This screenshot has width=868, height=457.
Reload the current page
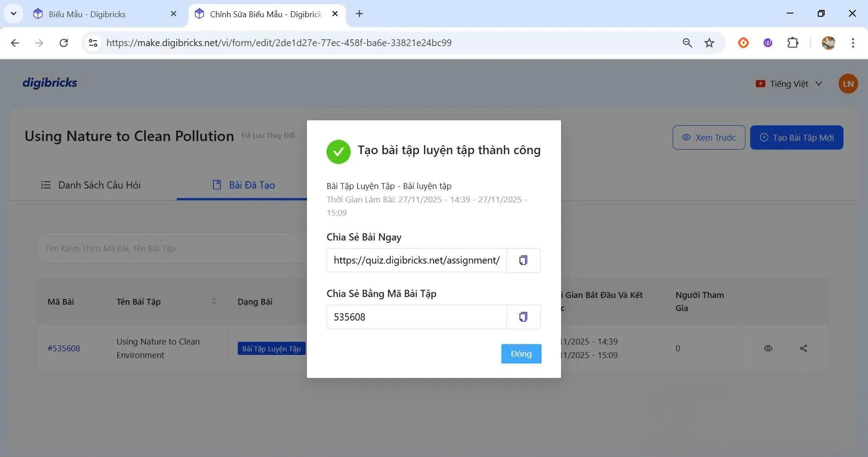[x=64, y=43]
